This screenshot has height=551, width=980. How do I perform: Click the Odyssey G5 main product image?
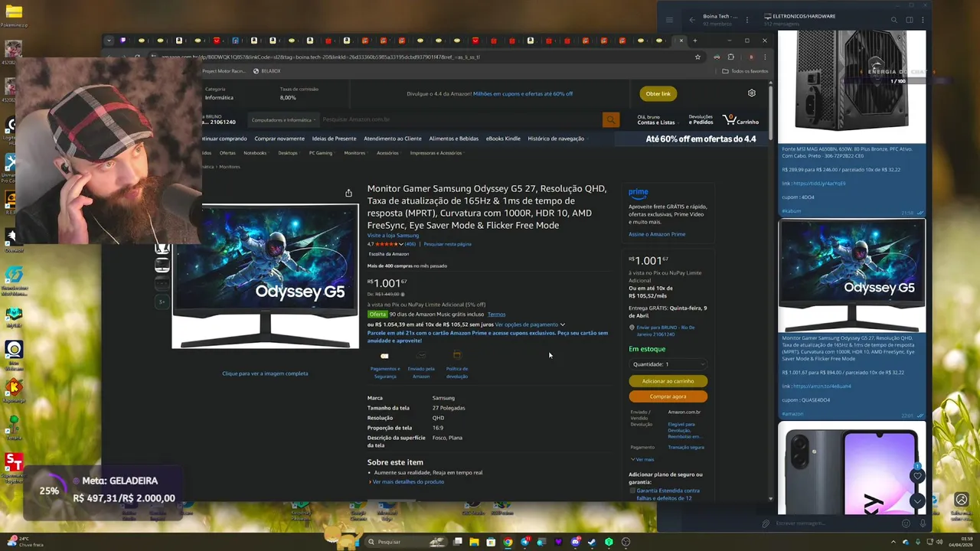(265, 276)
